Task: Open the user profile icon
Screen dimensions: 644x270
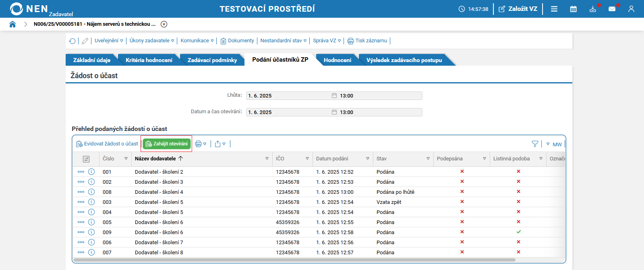Action: (631, 9)
